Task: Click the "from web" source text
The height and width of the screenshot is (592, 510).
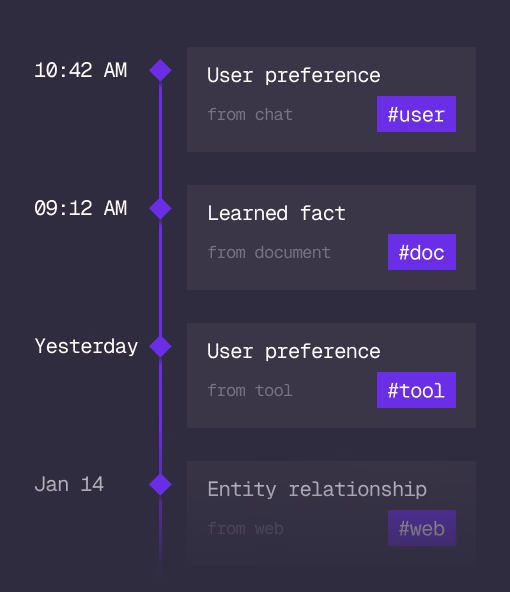Action: click(x=245, y=529)
